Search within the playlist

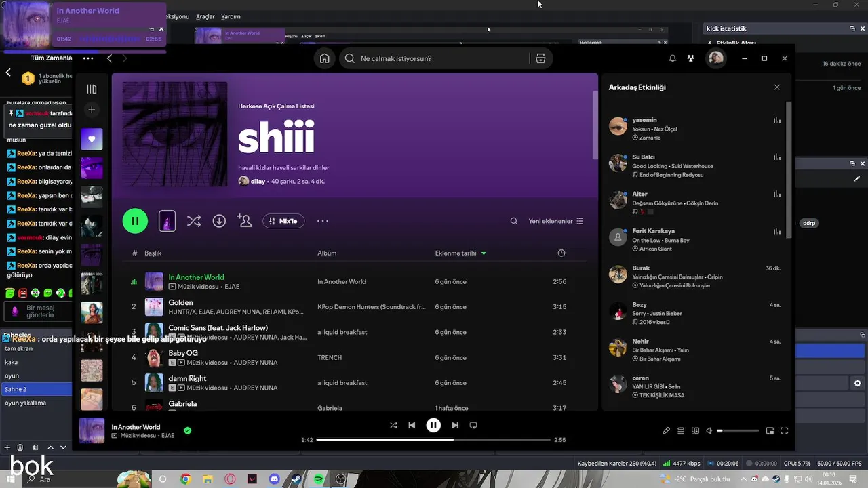click(514, 221)
